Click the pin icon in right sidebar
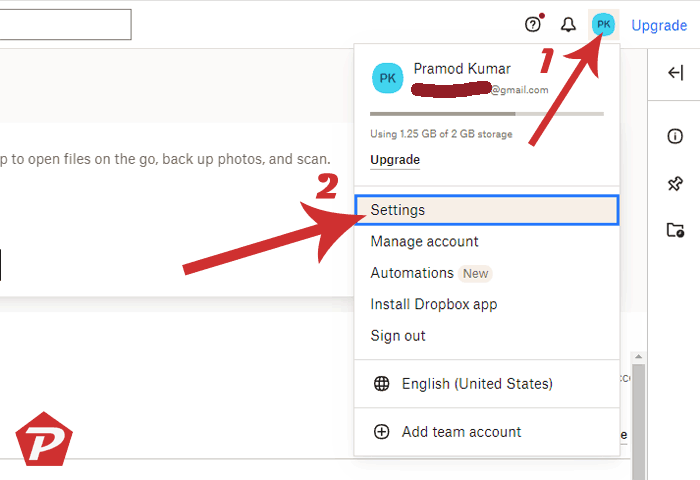 pos(675,183)
